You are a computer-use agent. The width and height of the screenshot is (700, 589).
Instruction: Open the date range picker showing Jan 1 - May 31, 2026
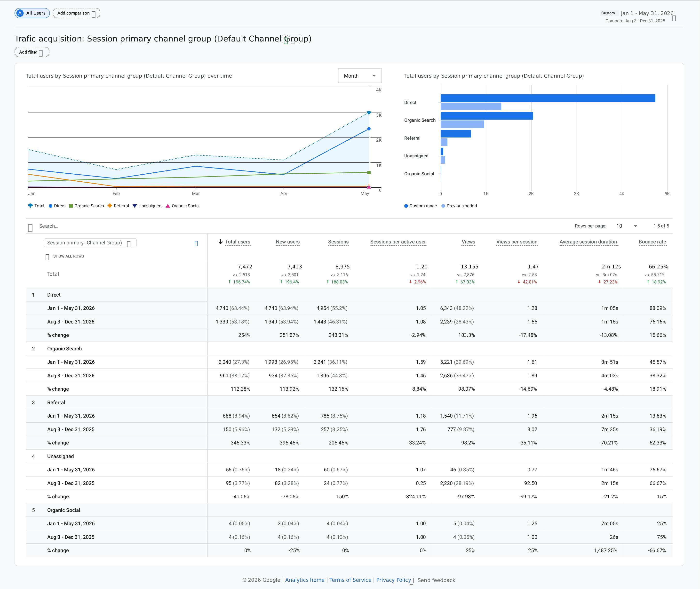click(647, 13)
